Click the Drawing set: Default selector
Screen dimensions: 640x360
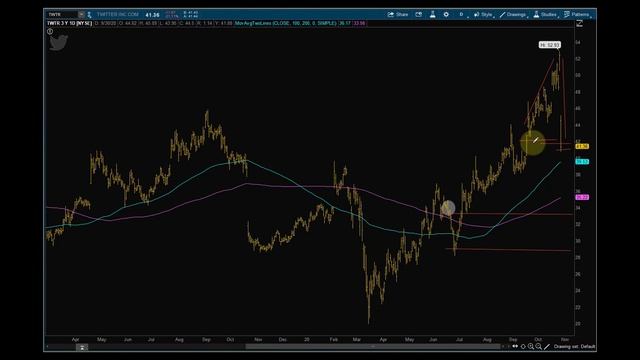point(574,347)
